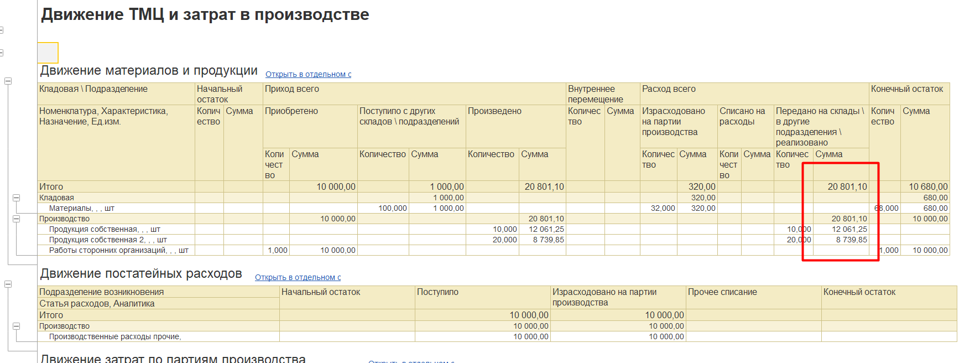
Task: Click the 'Материалы, , , шт' row label
Action: 82,208
